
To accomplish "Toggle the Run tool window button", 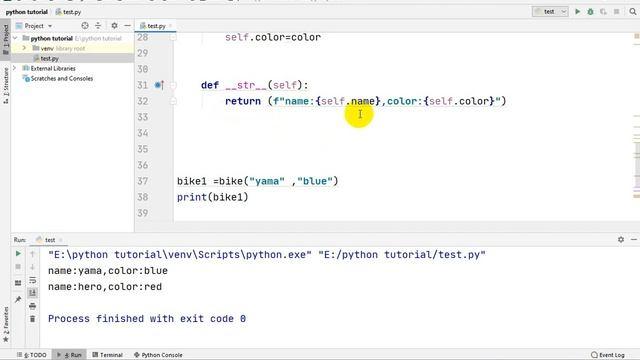I will click(x=69, y=355).
